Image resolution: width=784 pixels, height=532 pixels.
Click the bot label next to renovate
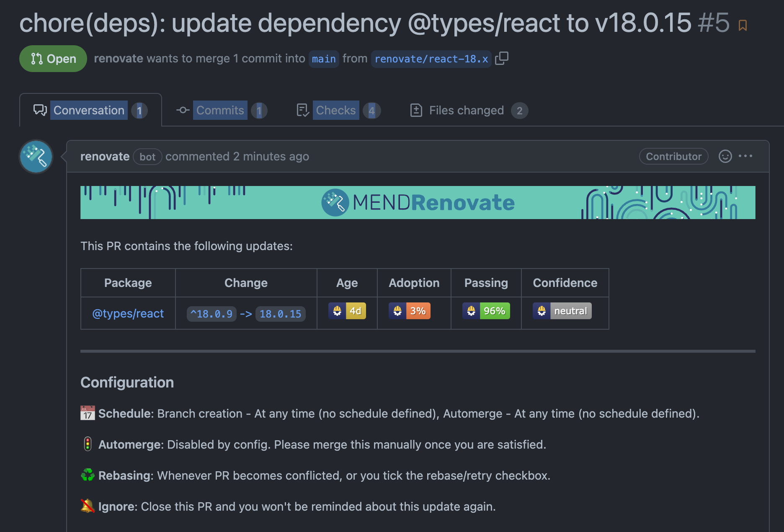click(x=147, y=157)
